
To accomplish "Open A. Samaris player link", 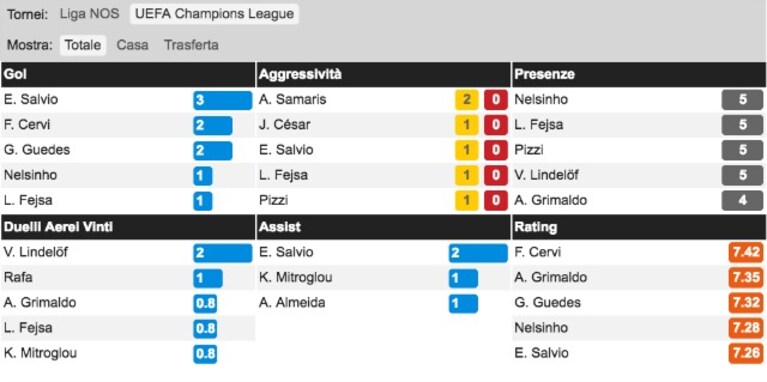I will (x=293, y=100).
